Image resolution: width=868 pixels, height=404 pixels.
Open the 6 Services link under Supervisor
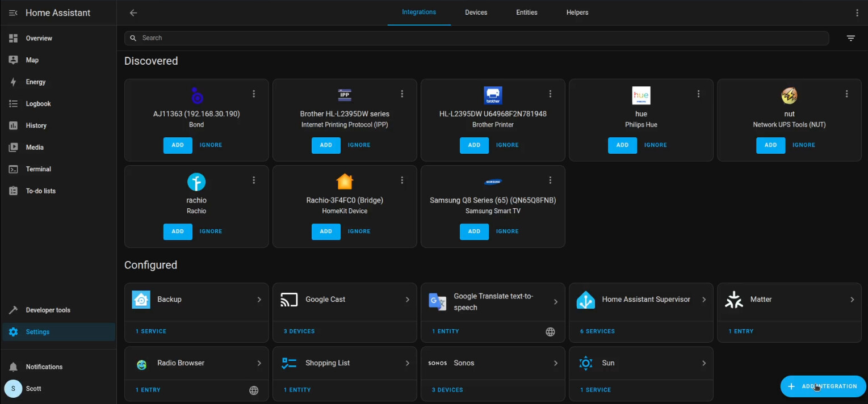click(597, 331)
